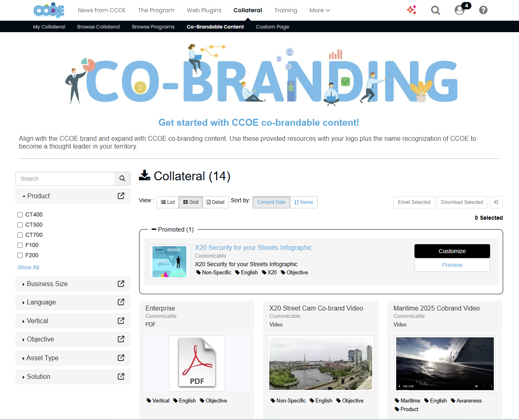
Task: Go to Browse Collateral tab
Action: click(98, 27)
